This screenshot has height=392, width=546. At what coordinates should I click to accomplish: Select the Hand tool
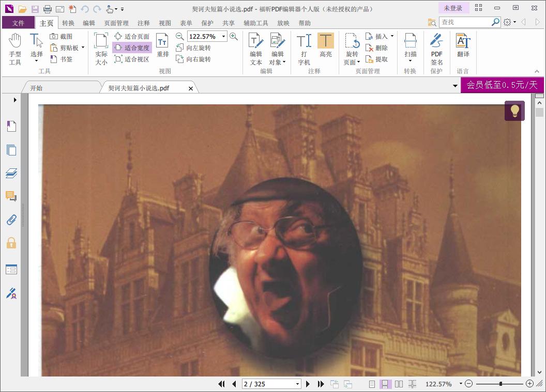[x=15, y=49]
